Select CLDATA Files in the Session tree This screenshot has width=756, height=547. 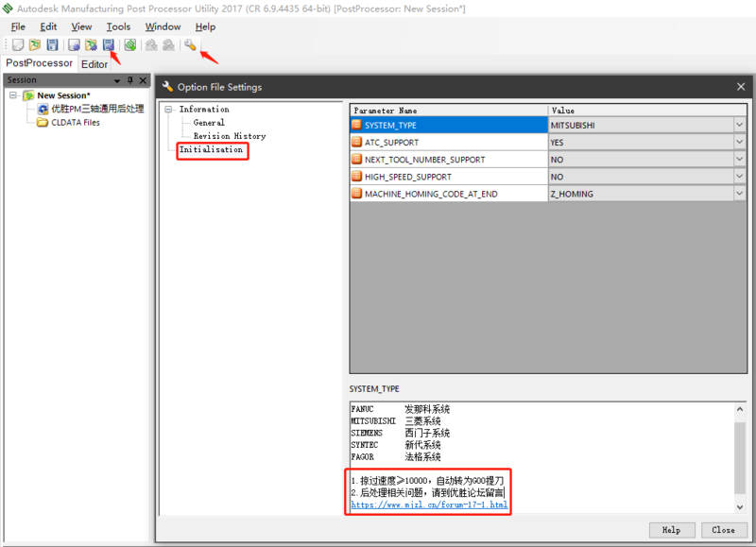(76, 123)
